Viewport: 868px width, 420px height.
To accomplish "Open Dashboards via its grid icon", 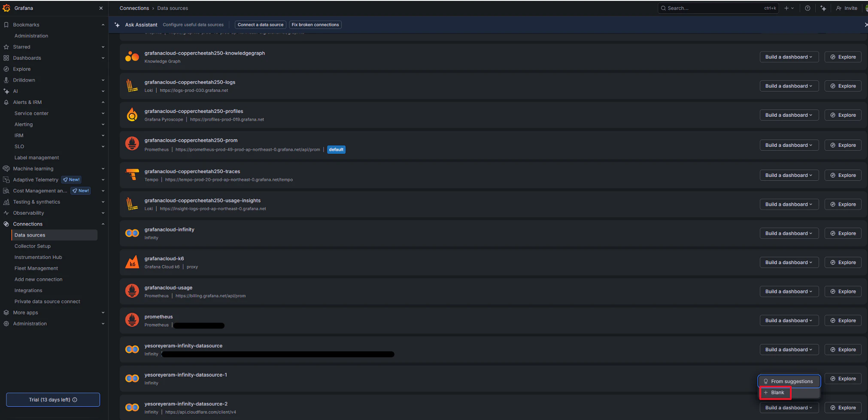I will (x=6, y=58).
